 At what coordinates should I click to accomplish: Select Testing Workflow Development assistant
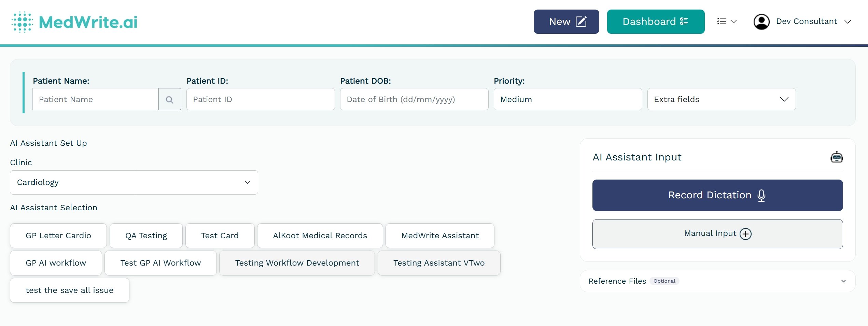point(297,263)
